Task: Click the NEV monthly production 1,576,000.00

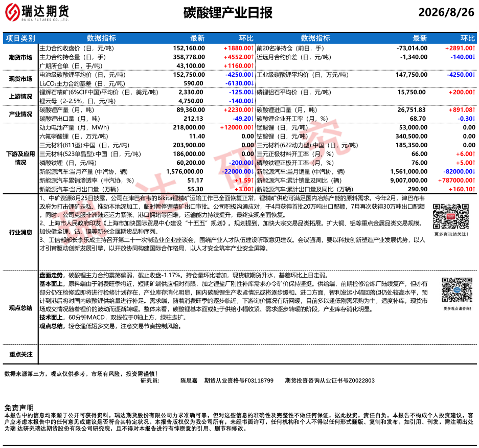Action: (x=185, y=172)
